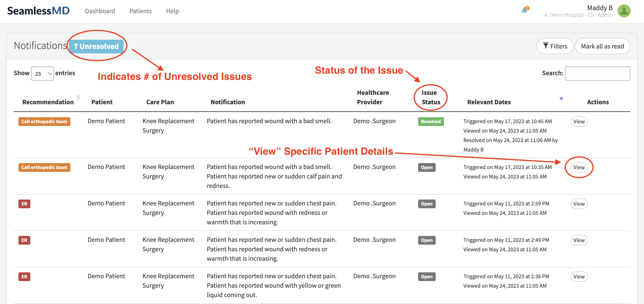Click the first red ER badge
The image size is (644, 304).
tap(24, 204)
